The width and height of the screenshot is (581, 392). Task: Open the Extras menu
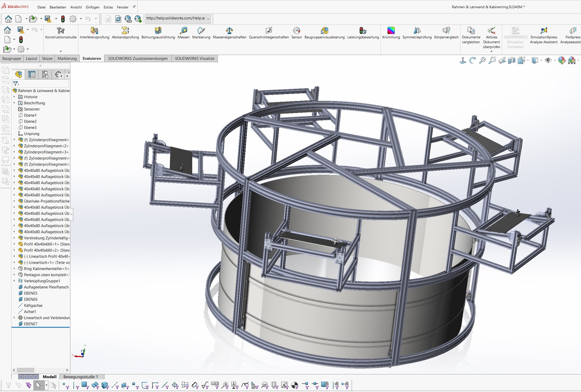[108, 7]
